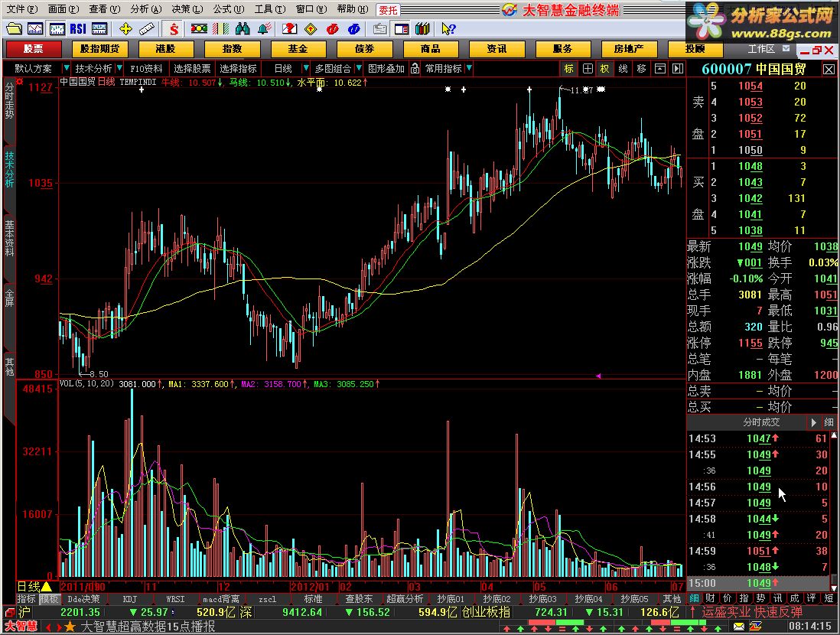
Task: Expand the 分时成交 play arrow
Action: [x=813, y=422]
